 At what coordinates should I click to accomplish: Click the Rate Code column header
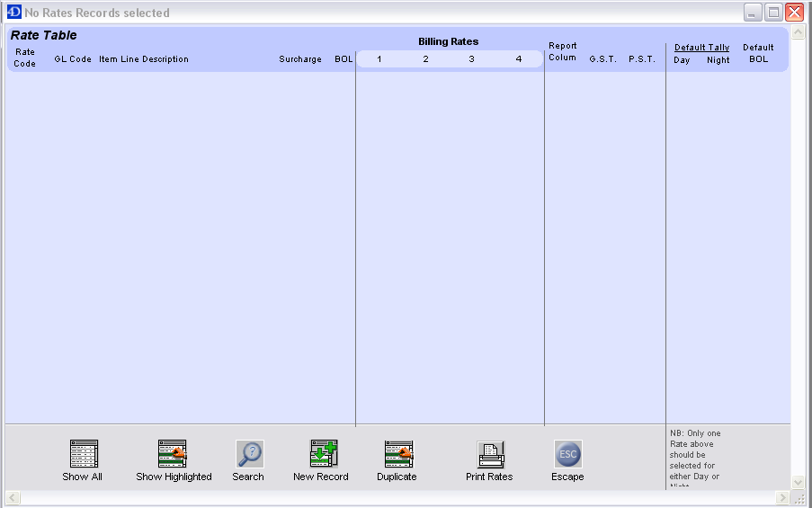[x=25, y=58]
